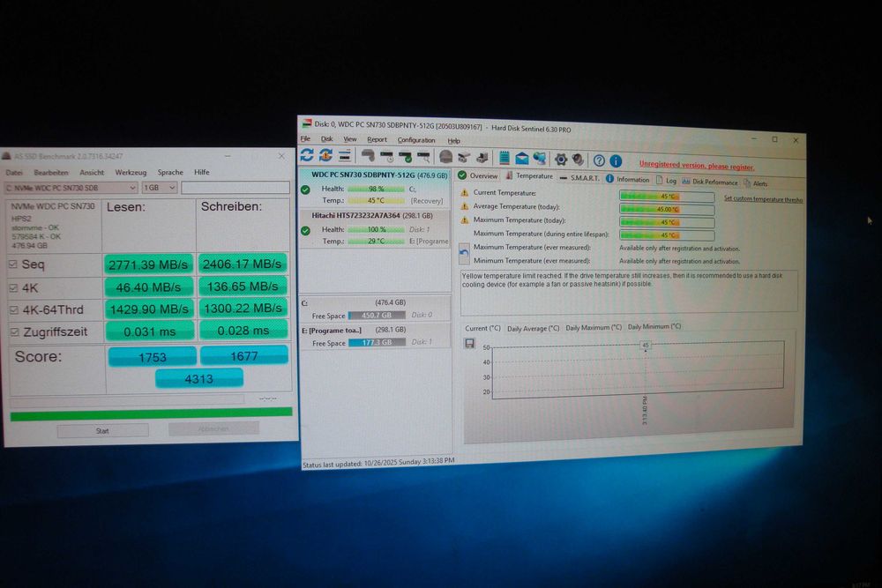Click the gray dome disk icon in toolbar
The image size is (882, 588).
[x=446, y=158]
